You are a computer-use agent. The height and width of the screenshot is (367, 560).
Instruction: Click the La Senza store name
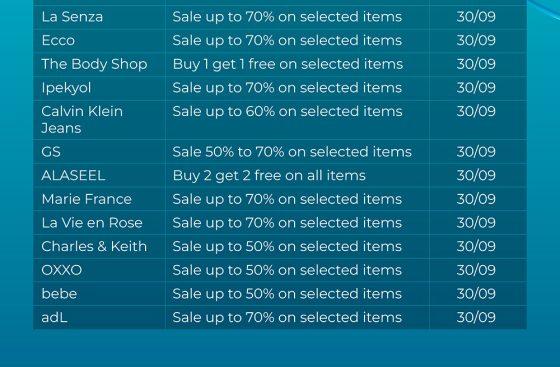[72, 17]
